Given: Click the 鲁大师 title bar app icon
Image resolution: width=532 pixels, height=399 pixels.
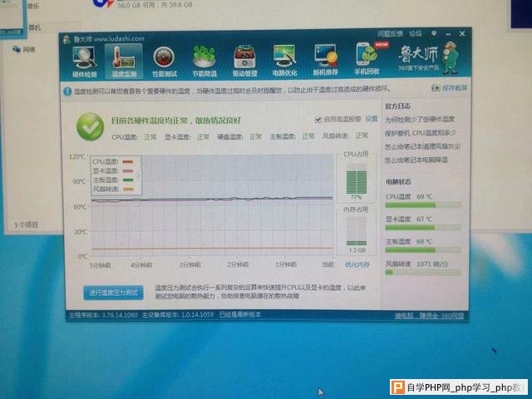Looking at the screenshot, I should pos(66,39).
